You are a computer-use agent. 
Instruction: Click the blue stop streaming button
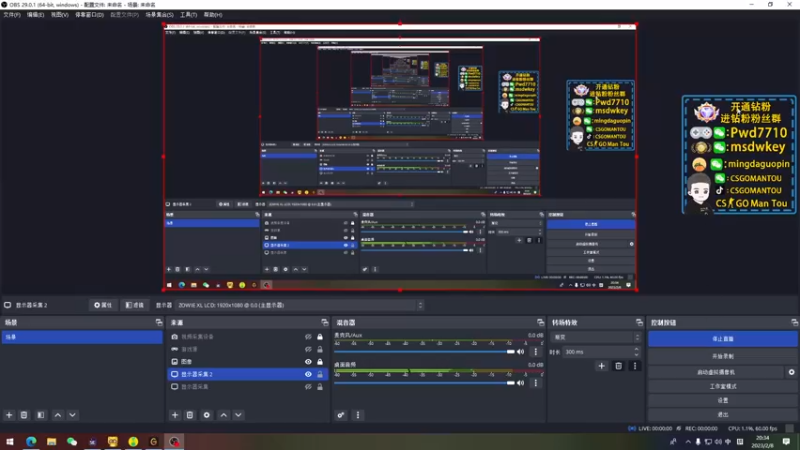point(722,339)
